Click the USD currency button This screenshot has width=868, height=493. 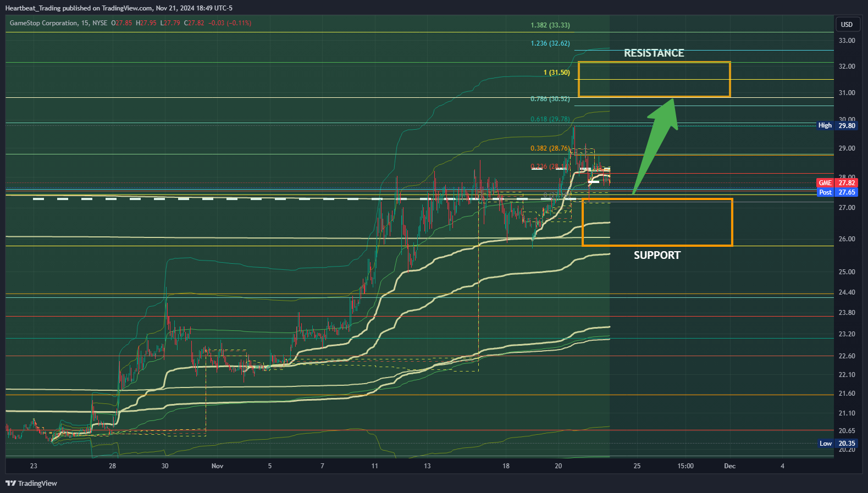point(847,24)
